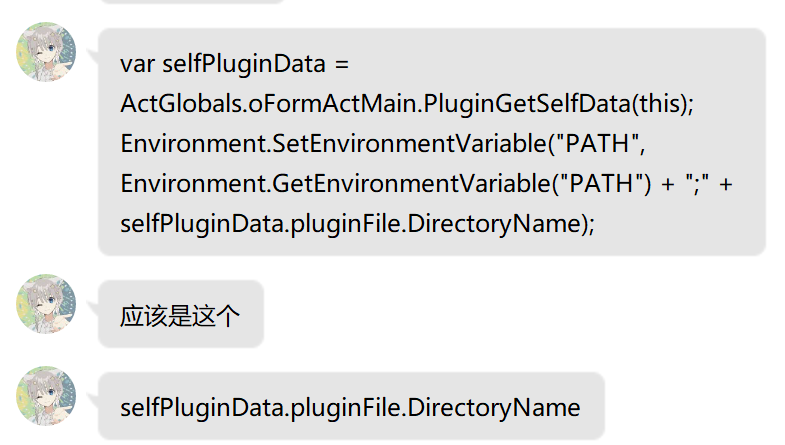Click the line ending with DirectoryName);
This screenshot has height=445, width=785.
point(357,224)
